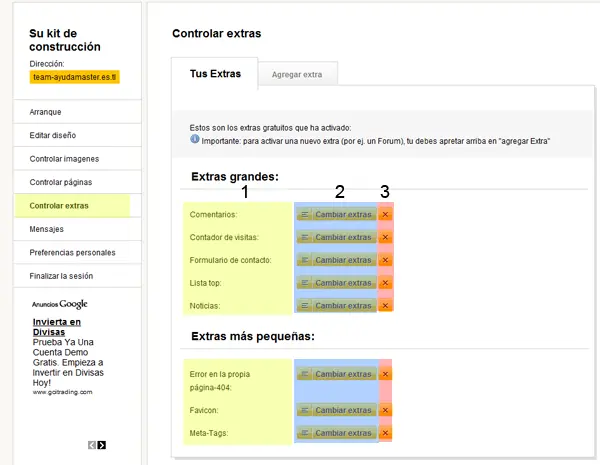The height and width of the screenshot is (465, 600).
Task: Delete the Comentarios extra with X icon
Action: [385, 214]
